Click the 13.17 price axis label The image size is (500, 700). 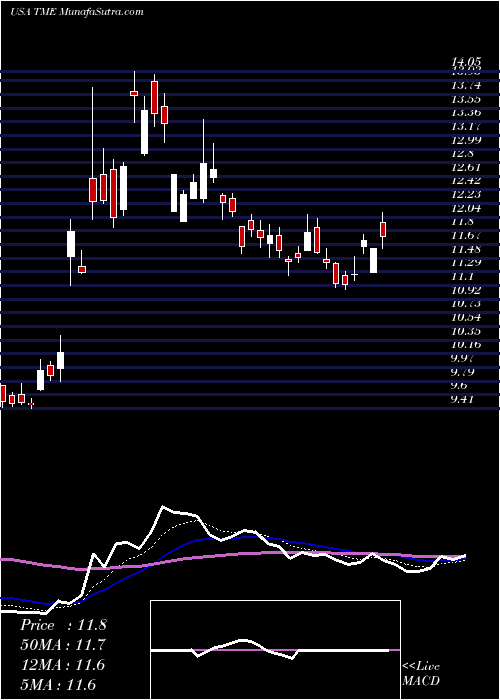(x=466, y=126)
